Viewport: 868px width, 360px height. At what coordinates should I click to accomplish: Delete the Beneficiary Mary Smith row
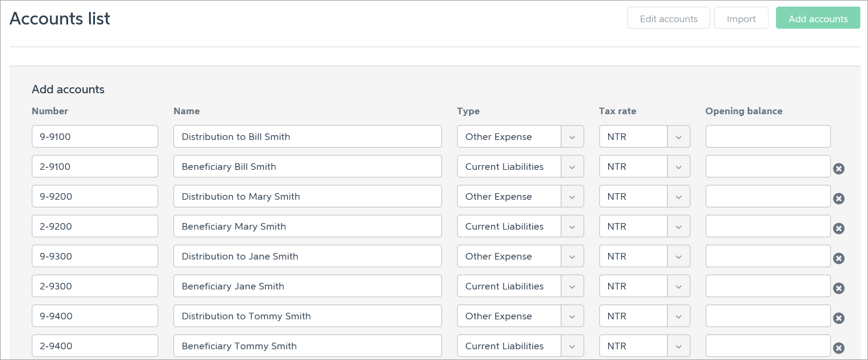[x=839, y=228]
